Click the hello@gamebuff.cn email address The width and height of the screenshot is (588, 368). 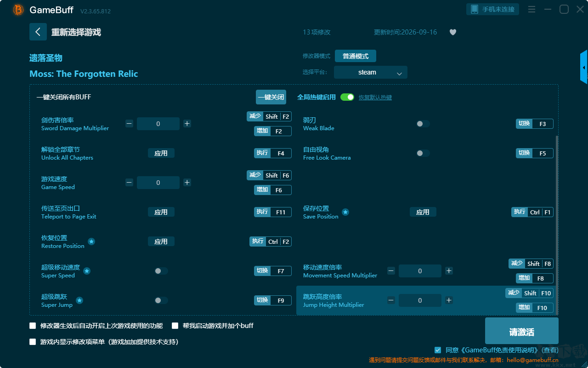pyautogui.click(x=532, y=360)
